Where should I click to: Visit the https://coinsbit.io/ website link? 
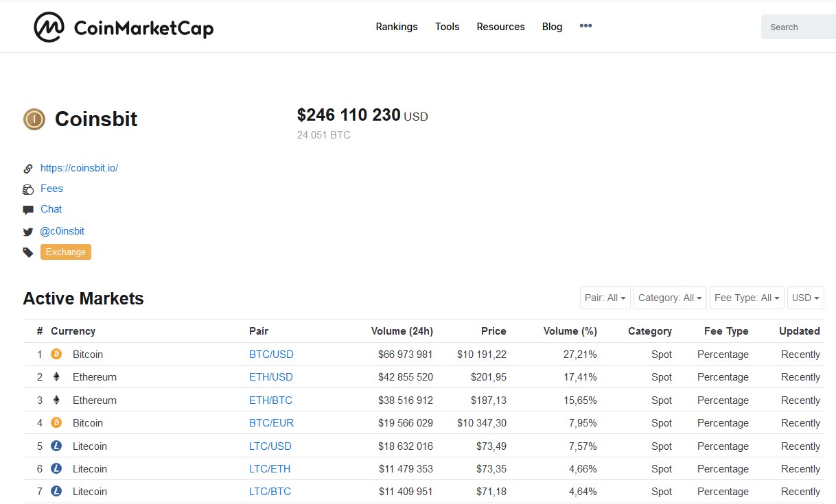[79, 168]
